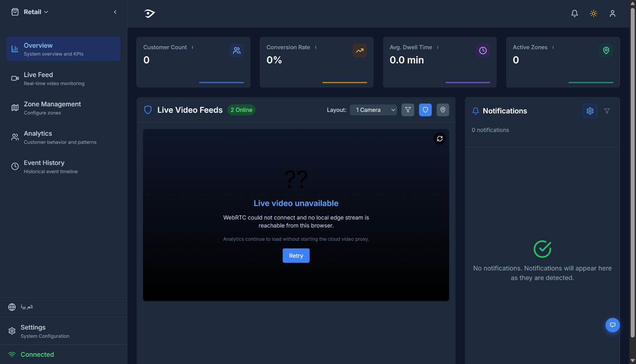The width and height of the screenshot is (636, 364).
Task: Click the Zone Management map icon
Action: tap(15, 108)
